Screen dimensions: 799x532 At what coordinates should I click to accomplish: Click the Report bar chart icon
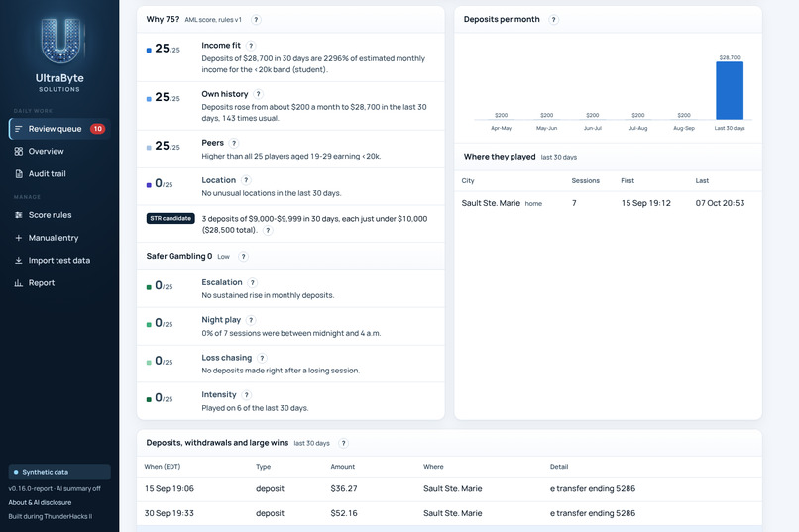click(19, 283)
